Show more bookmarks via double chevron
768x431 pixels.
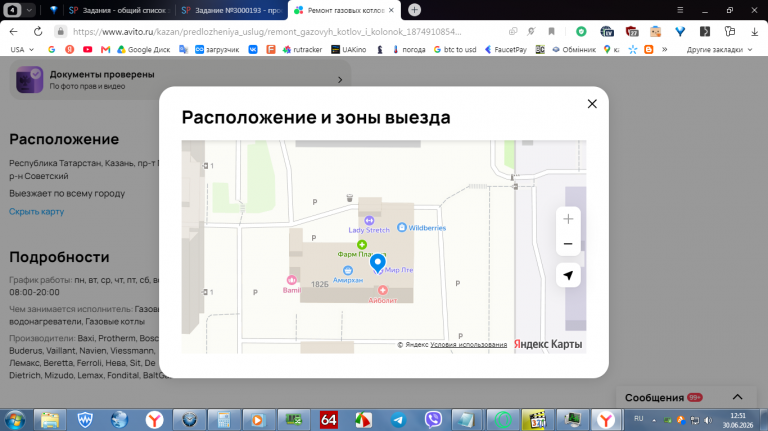point(665,49)
